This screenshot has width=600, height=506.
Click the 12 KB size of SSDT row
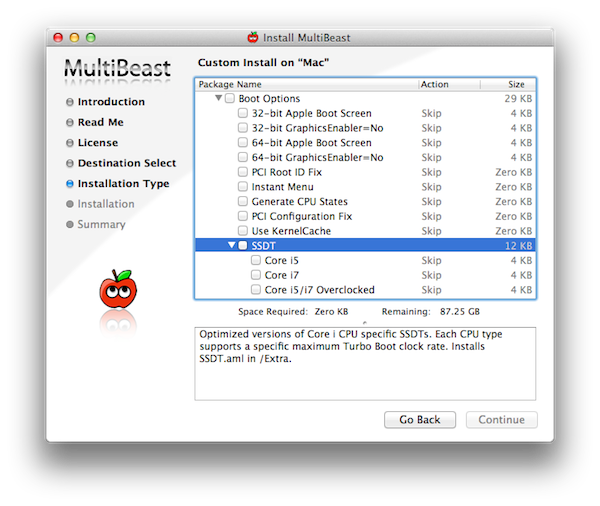[518, 246]
